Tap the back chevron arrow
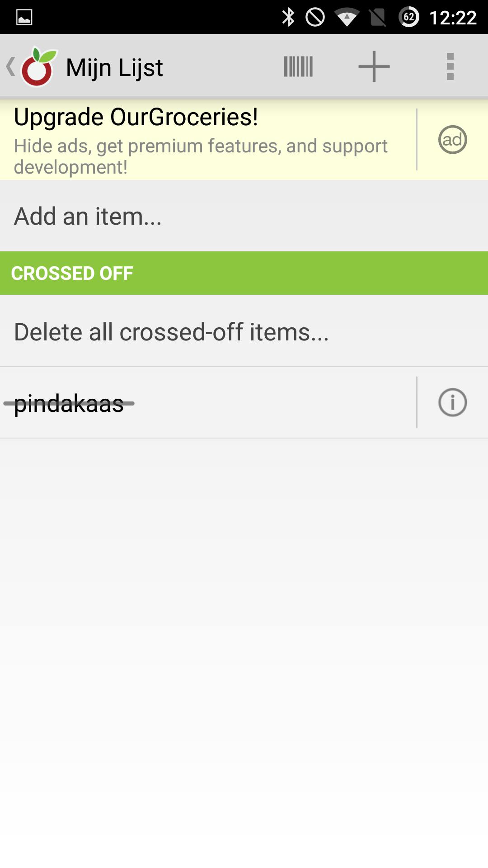 click(10, 66)
